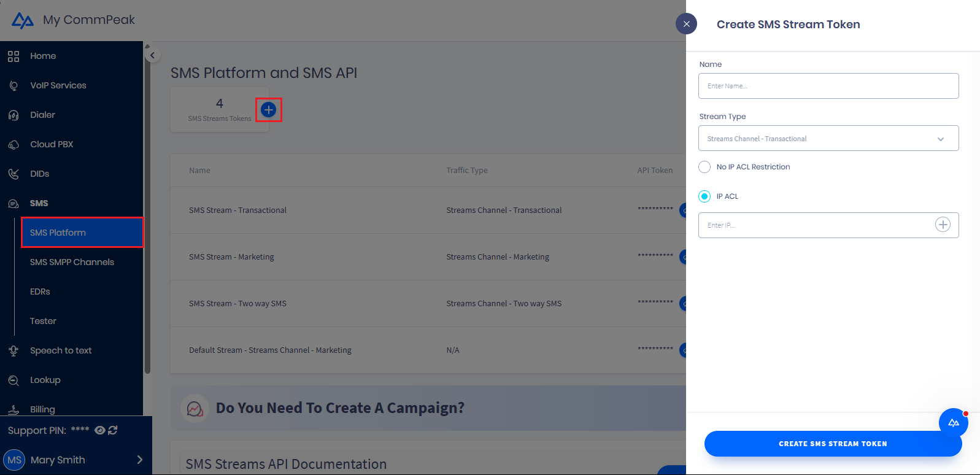Open the Stream Type dropdown

tap(828, 138)
